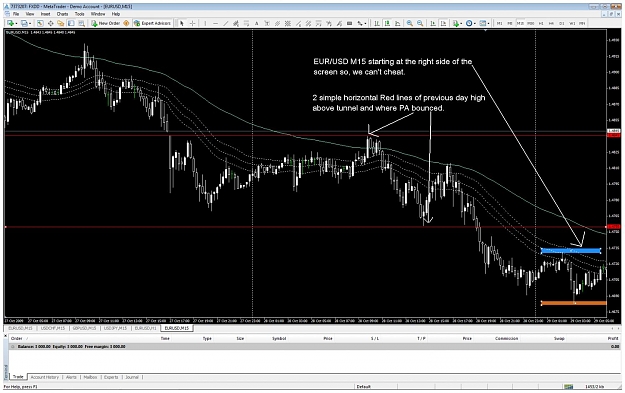Select the text 'A' drawing tool
This screenshot has width=625, height=393.
pyautogui.click(x=256, y=23)
